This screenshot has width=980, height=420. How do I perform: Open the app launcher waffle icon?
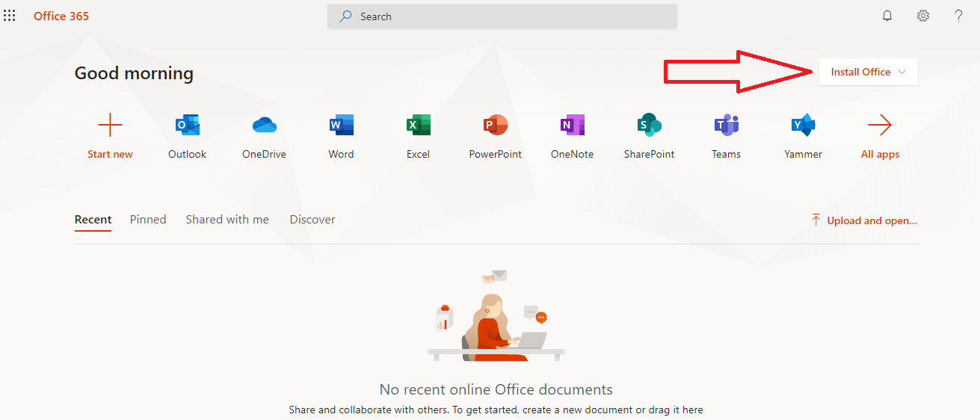[x=10, y=16]
